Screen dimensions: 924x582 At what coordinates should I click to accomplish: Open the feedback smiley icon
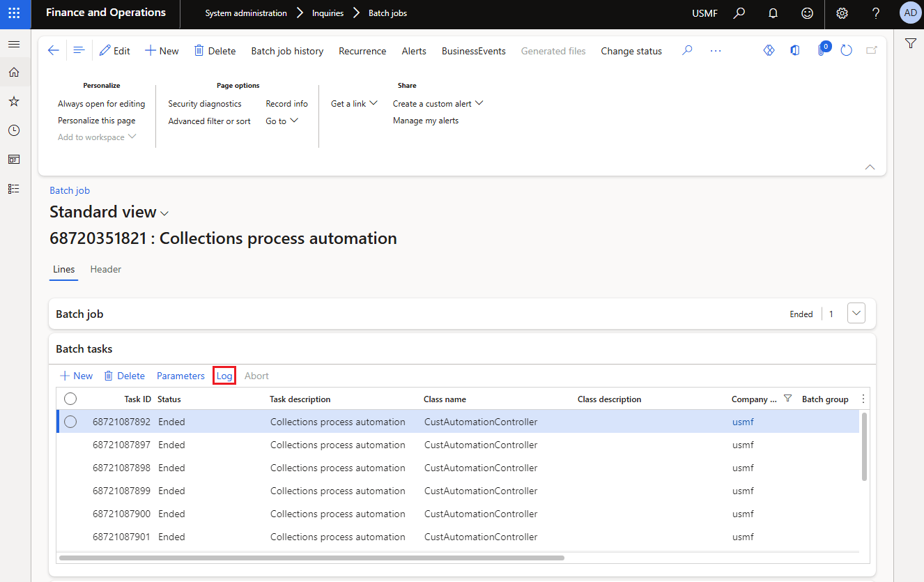click(x=807, y=13)
